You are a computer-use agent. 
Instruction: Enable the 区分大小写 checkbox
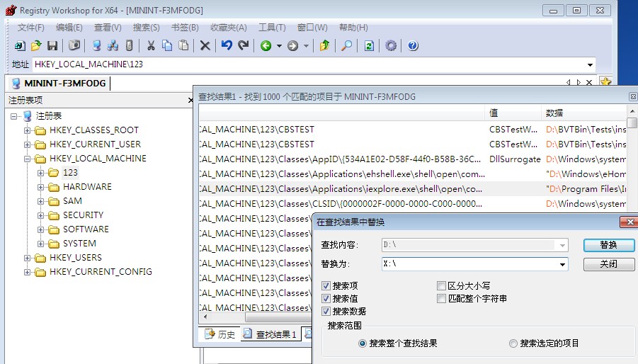(x=441, y=285)
